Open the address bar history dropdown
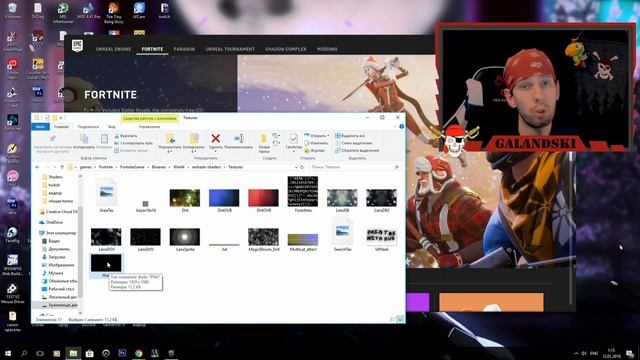640x360 pixels. click(296, 167)
